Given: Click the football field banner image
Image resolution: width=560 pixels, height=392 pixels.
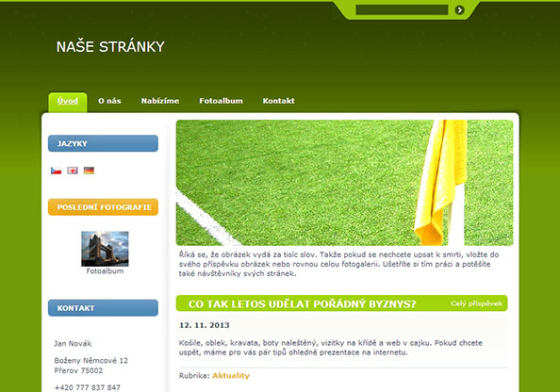Looking at the screenshot, I should [345, 183].
